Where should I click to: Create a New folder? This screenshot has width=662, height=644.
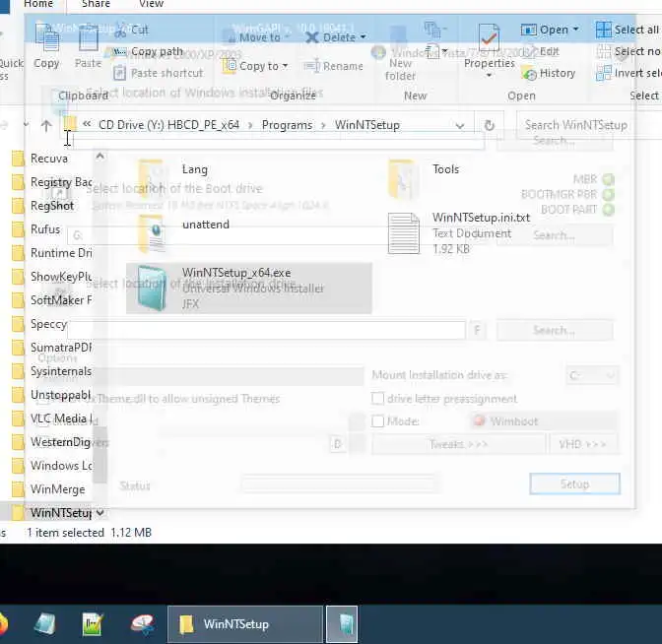point(399,53)
